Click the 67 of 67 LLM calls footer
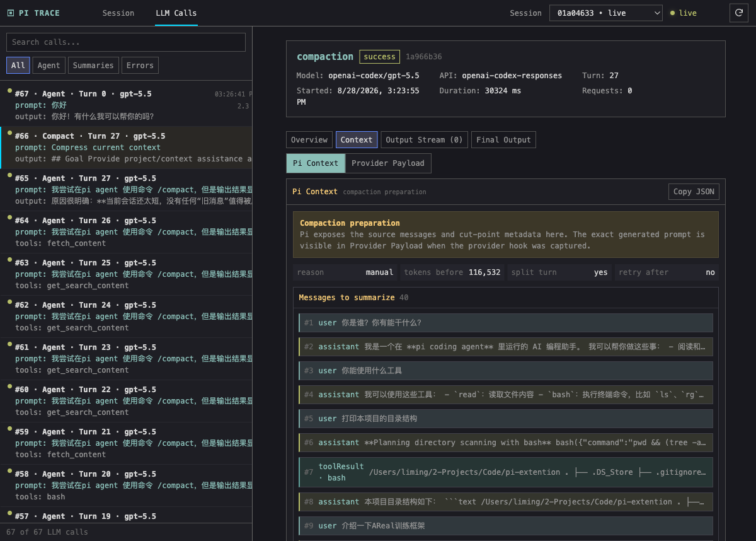The image size is (756, 541). point(47,532)
